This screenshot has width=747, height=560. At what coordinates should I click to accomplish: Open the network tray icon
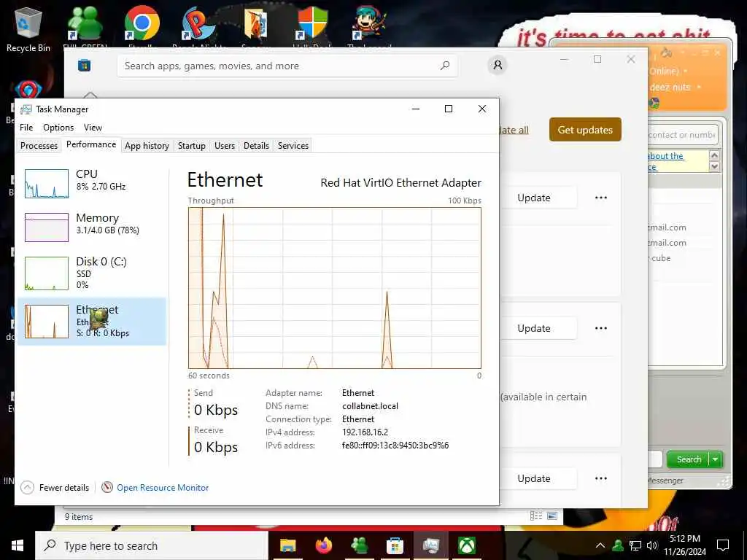click(635, 545)
